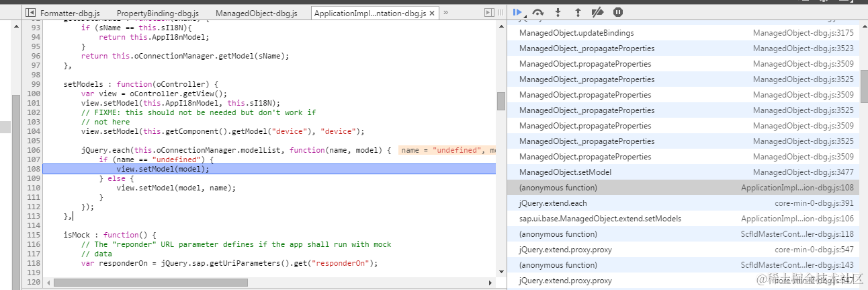
Task: Click the '// FIXME' comment line
Action: 198,112
